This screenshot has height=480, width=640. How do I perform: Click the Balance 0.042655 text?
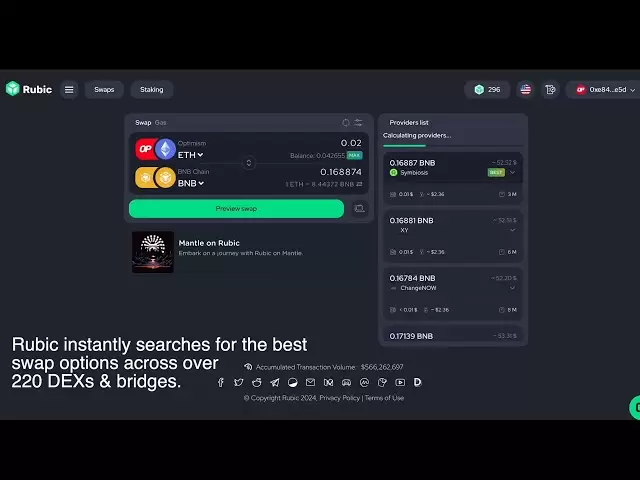click(318, 156)
